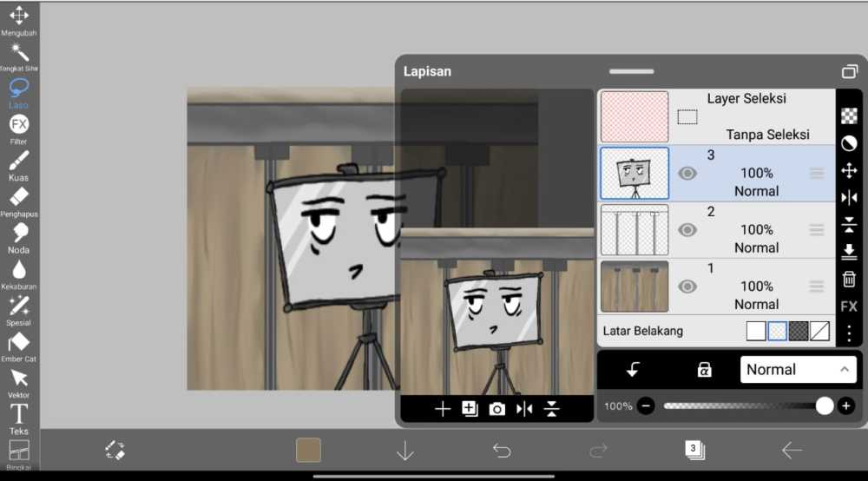The width and height of the screenshot is (868, 481).
Task: Select the Mengubah transform tool
Action: click(19, 21)
